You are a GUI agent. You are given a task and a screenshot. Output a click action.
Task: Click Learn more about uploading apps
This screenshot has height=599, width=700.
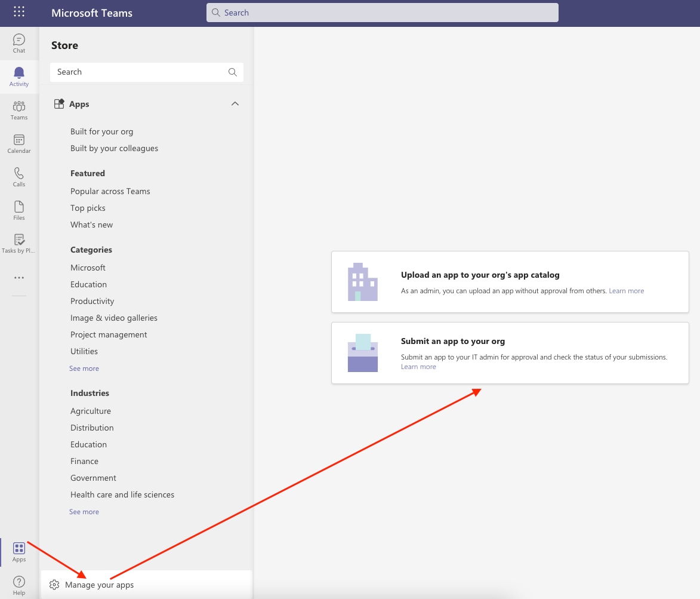(x=626, y=291)
